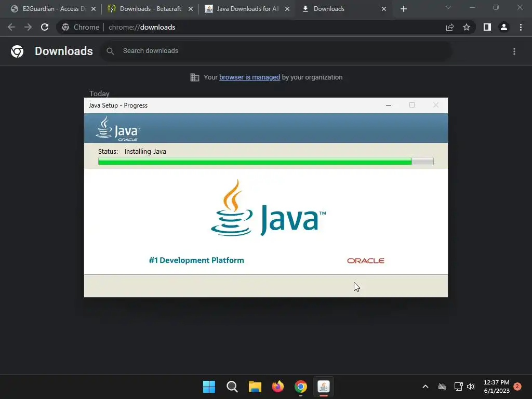Launch Firefox from the taskbar

pyautogui.click(x=278, y=387)
